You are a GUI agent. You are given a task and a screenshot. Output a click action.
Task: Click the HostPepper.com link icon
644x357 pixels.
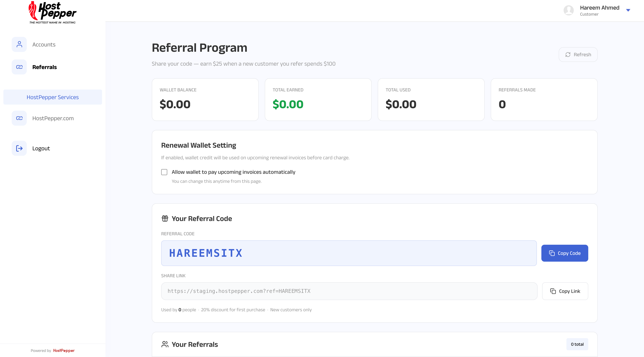(19, 118)
